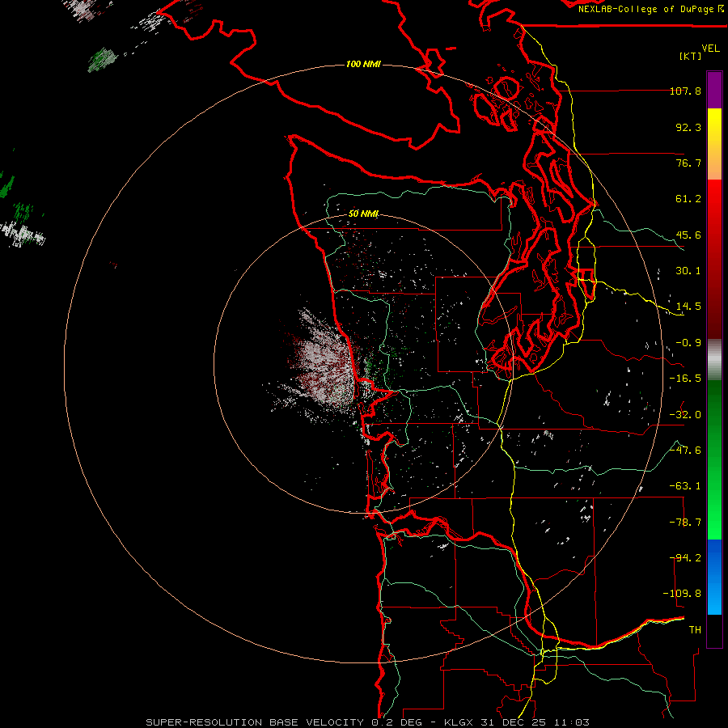Click the 76.7 velocity scale value

[688, 163]
